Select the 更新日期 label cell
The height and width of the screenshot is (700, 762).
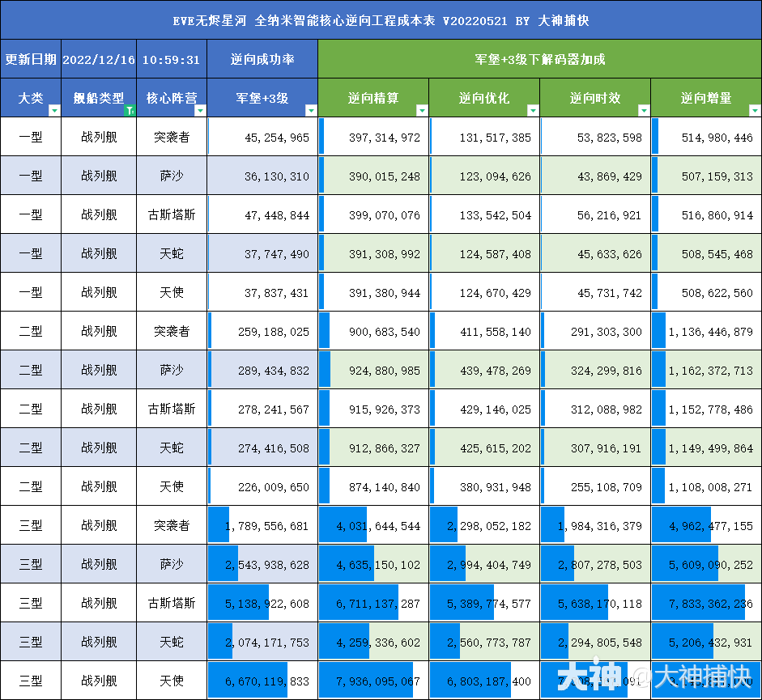pyautogui.click(x=31, y=58)
